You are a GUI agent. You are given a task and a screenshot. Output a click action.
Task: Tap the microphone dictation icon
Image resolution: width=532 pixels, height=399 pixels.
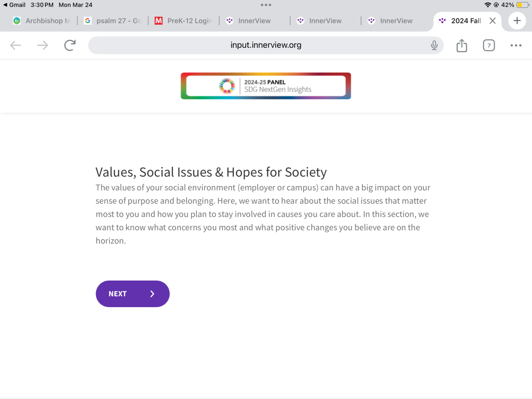click(434, 45)
